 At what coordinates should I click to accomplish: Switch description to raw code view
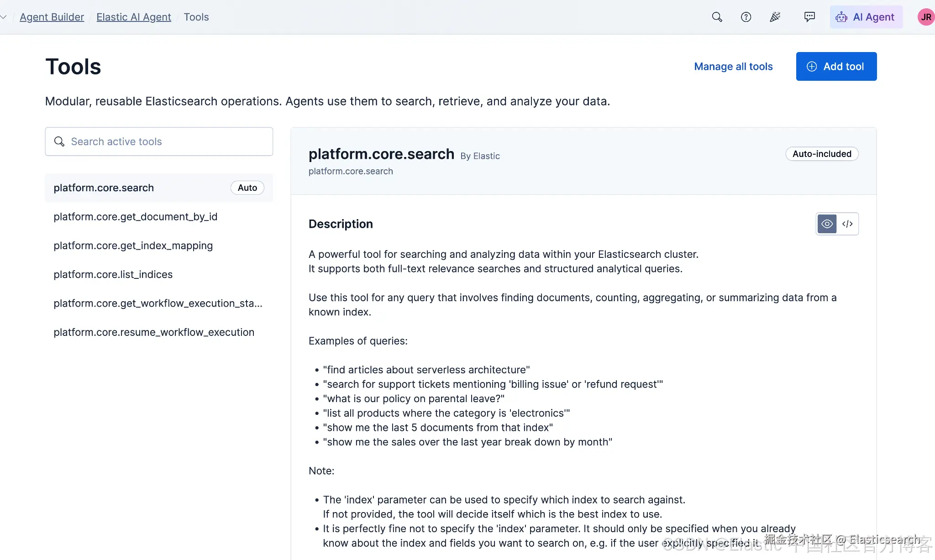pyautogui.click(x=847, y=224)
